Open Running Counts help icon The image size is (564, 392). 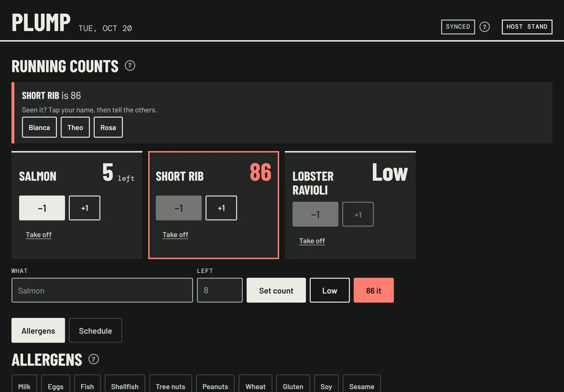coord(130,66)
